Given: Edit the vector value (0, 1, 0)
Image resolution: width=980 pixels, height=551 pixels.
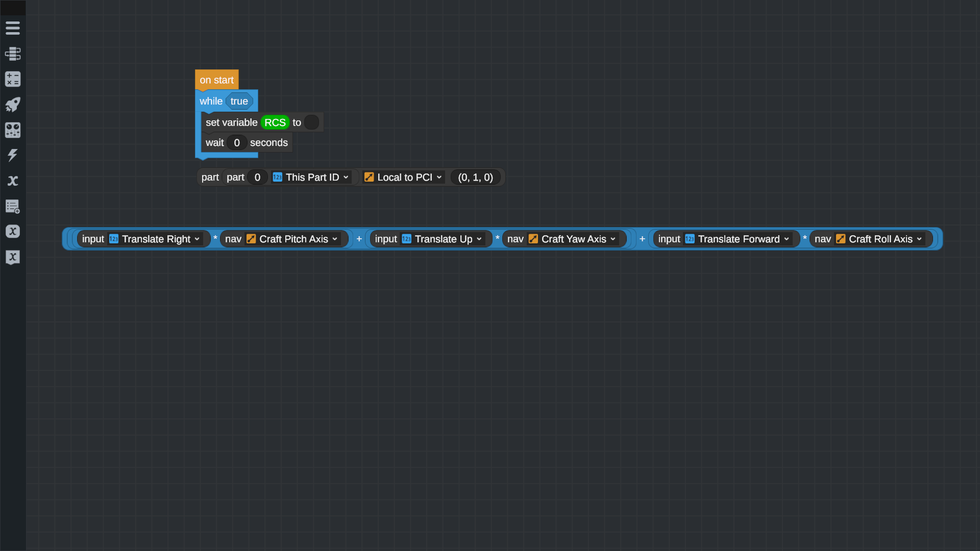Looking at the screenshot, I should (475, 177).
